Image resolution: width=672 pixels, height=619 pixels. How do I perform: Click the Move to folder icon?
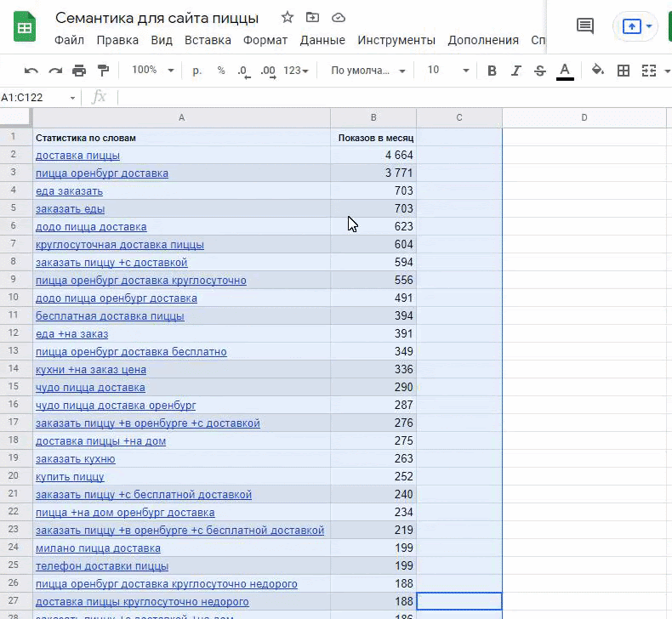pos(313,18)
